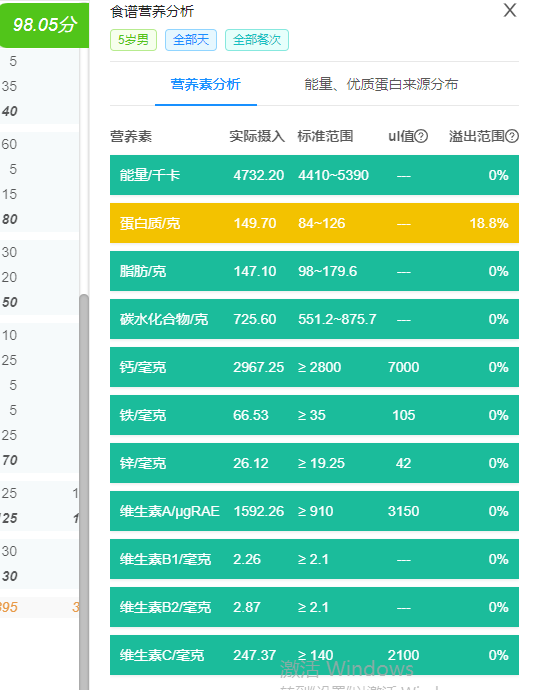This screenshot has height=690, width=533.
Task: Close the 食谱营养分析 panel with X
Action: coord(510,10)
